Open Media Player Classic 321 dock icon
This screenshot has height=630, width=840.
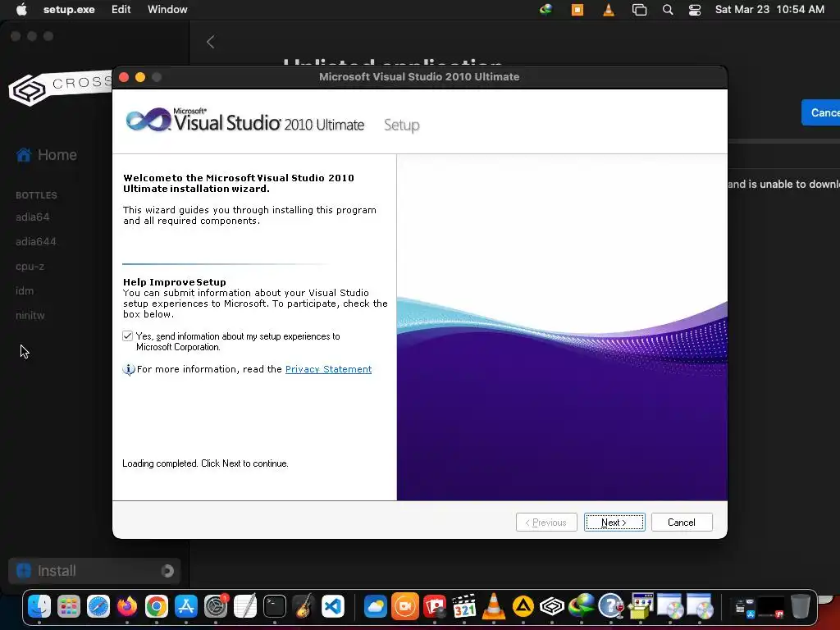click(464, 607)
